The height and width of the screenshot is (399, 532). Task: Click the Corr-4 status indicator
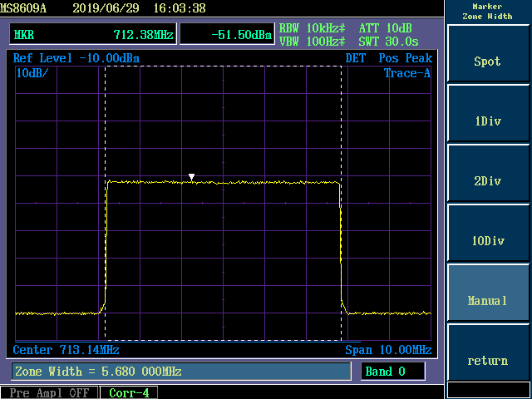[129, 392]
